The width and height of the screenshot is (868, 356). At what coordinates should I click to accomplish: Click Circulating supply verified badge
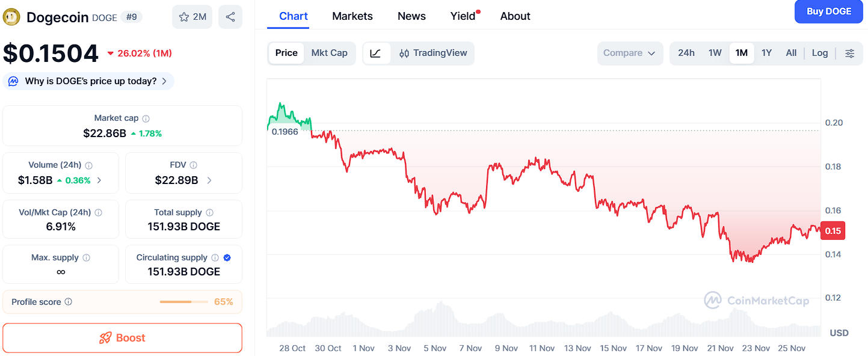227,257
